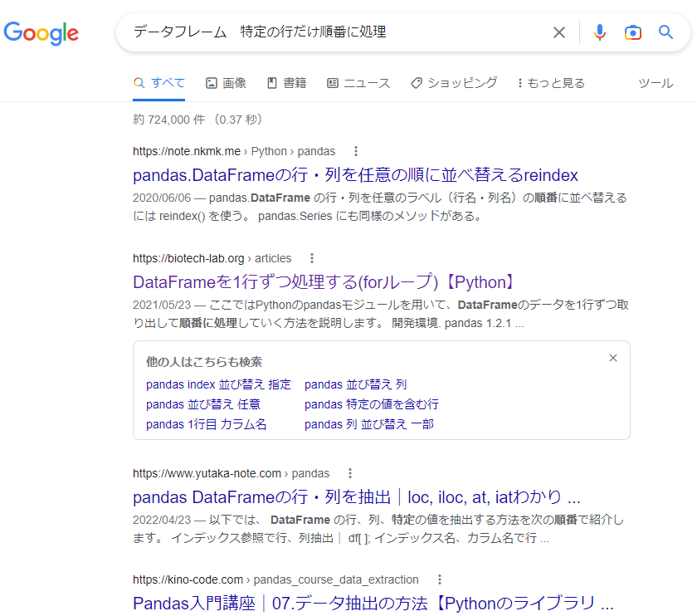The image size is (697, 616).
Task: Open pandas.DataFrameの行・列を任意の順に並べ替えるreindex result
Action: [x=355, y=175]
